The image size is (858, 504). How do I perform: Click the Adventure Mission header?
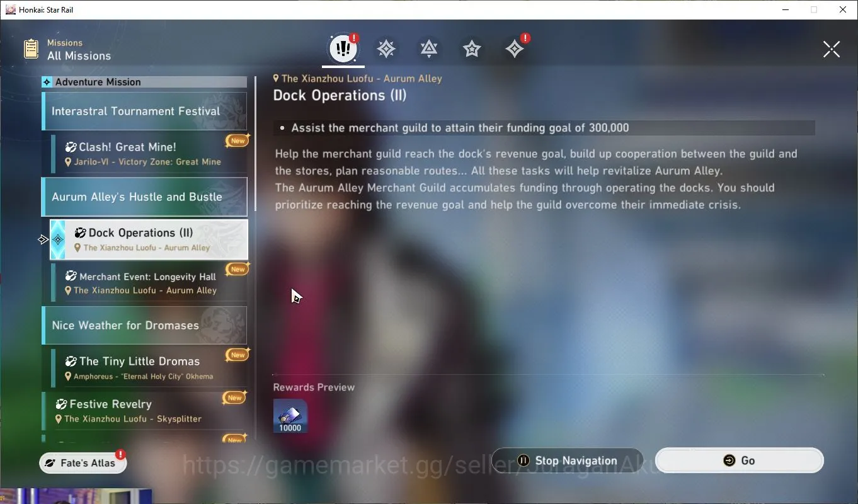(x=144, y=82)
